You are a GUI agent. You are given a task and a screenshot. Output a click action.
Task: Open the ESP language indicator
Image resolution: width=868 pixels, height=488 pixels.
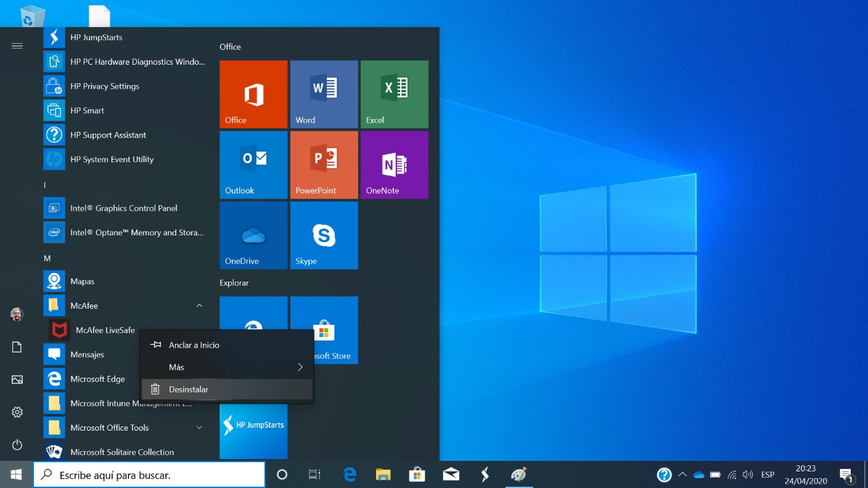point(768,474)
